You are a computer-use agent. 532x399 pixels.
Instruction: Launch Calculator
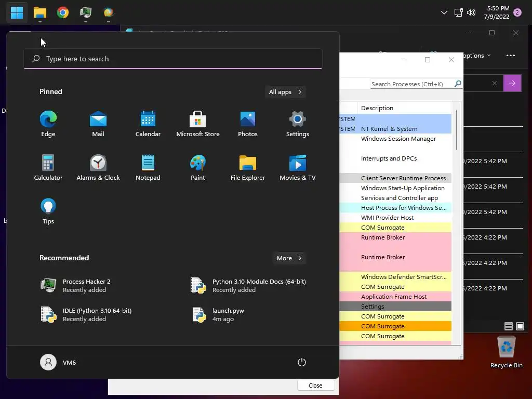pyautogui.click(x=48, y=168)
